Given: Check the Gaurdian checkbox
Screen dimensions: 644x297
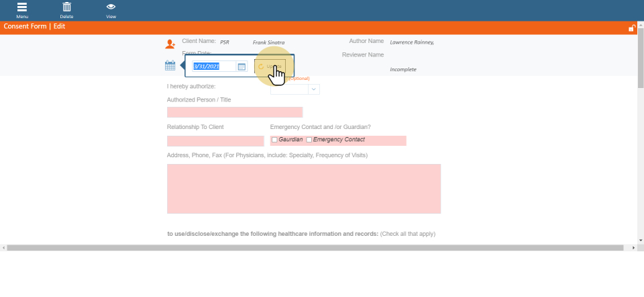Looking at the screenshot, I should click(274, 140).
